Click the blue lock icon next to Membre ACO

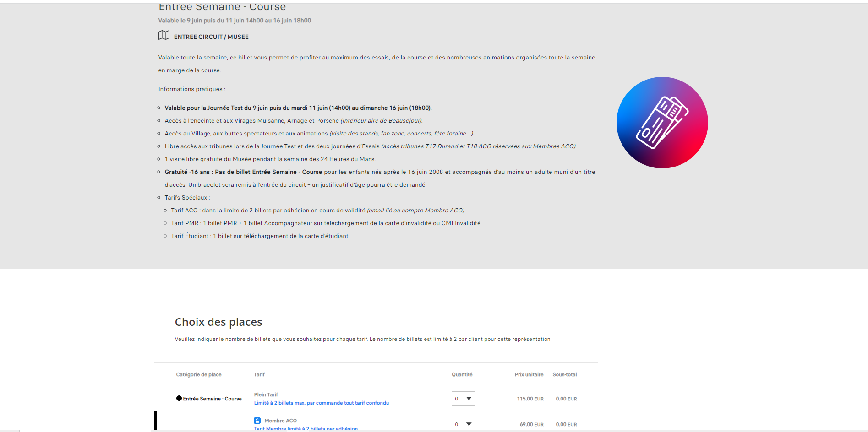point(257,421)
